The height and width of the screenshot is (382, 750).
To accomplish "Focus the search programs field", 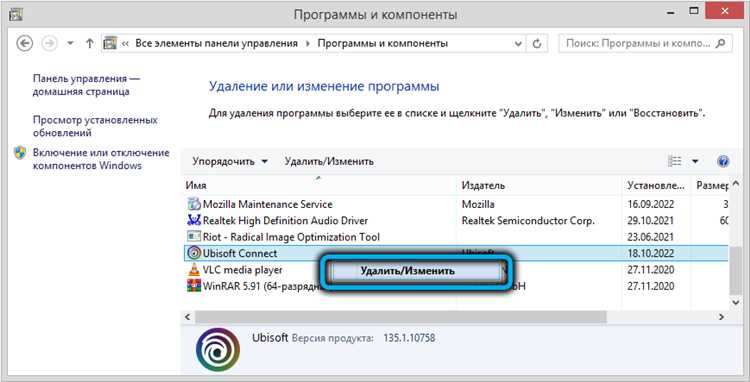I will pos(645,44).
